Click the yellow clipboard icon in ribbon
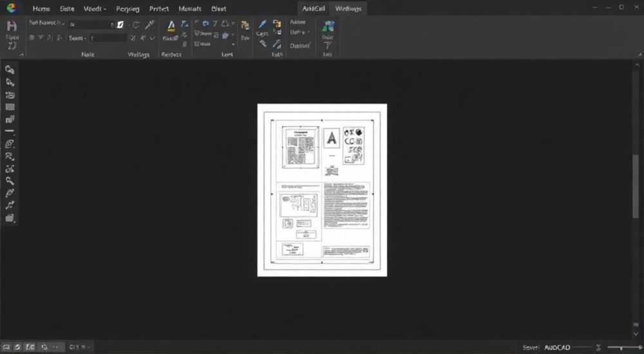The height and width of the screenshot is (354, 644). (x=245, y=26)
